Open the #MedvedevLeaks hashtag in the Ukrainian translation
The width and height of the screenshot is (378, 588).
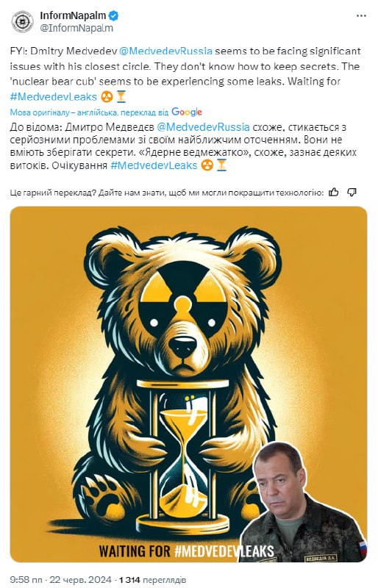154,165
